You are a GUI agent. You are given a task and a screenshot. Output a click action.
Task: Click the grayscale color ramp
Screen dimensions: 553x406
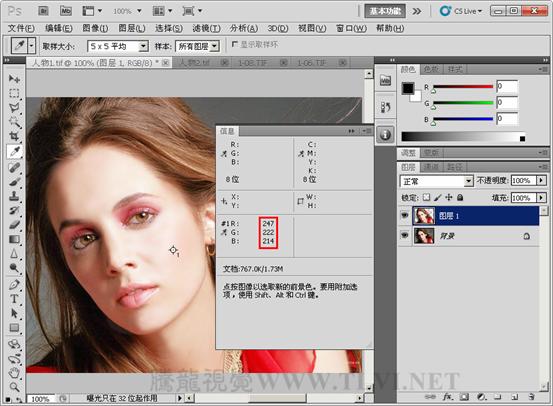(x=463, y=137)
